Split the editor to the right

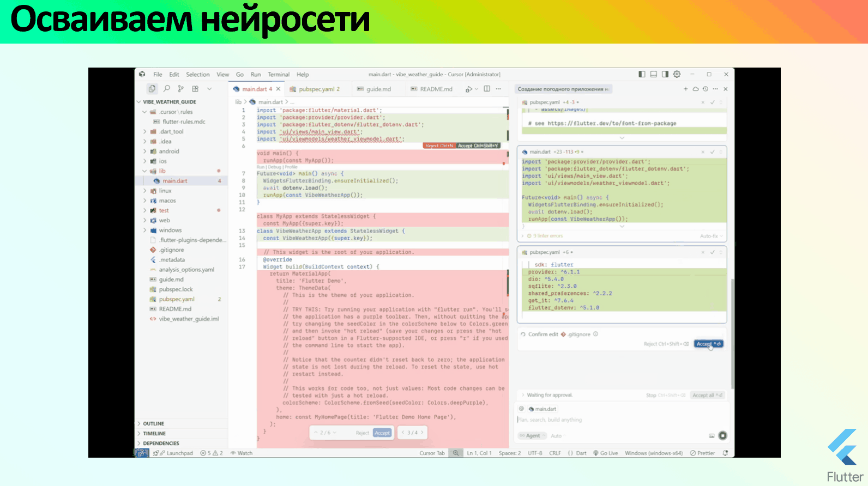tap(487, 89)
